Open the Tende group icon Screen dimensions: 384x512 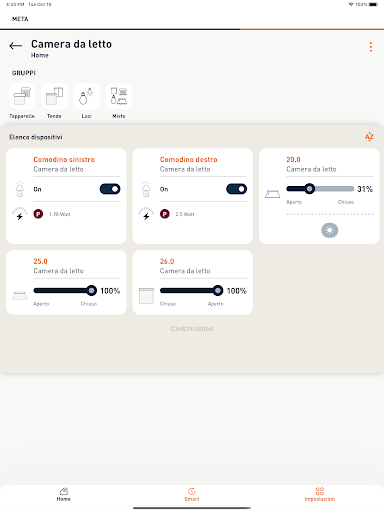(x=54, y=96)
